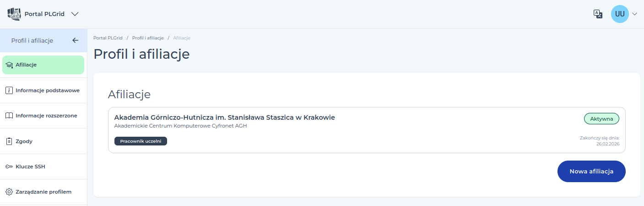Expand the user account menu chevron
Viewport: 644px width, 206px height.
click(x=634, y=14)
